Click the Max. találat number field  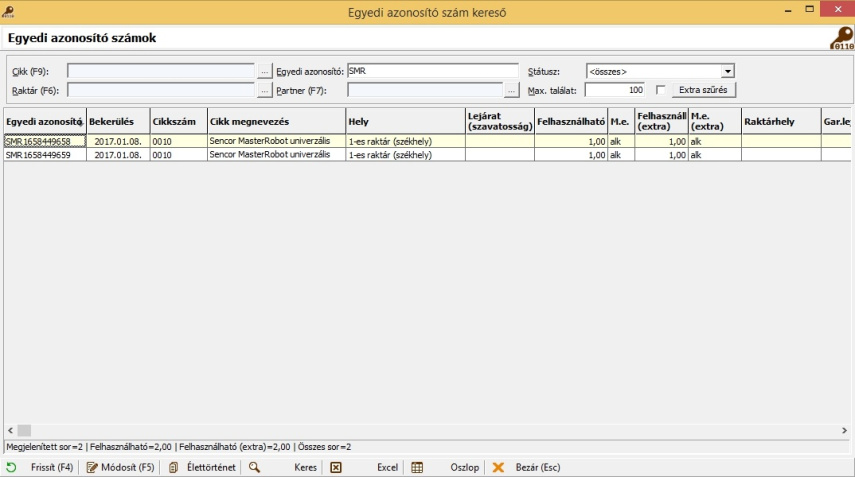[x=615, y=90]
